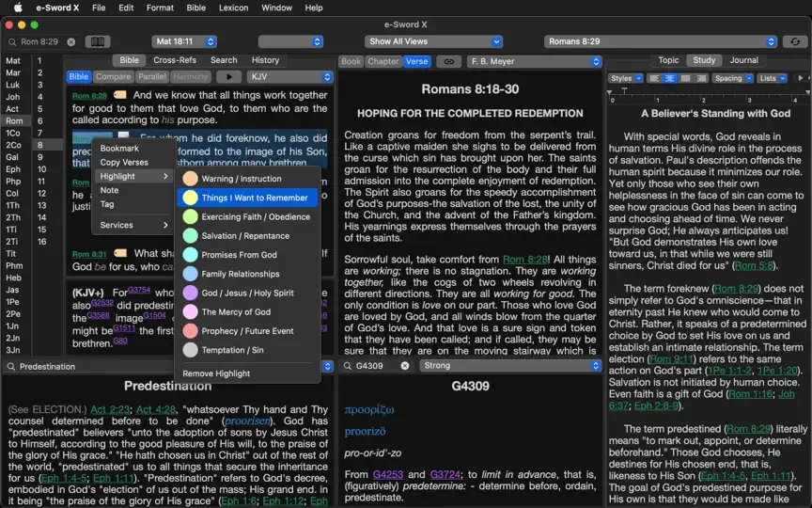The image size is (812, 508).
Task: Click Remove Highlight in submenu
Action: [247, 373]
